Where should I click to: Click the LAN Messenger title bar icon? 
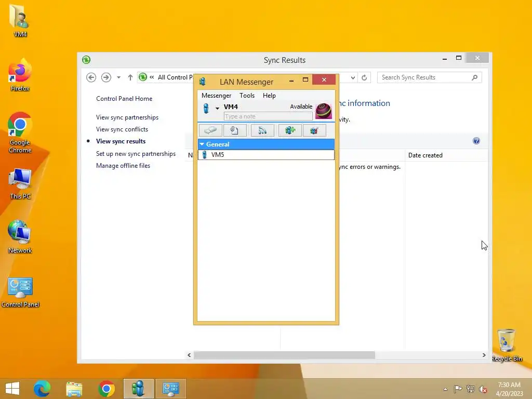[x=203, y=82]
